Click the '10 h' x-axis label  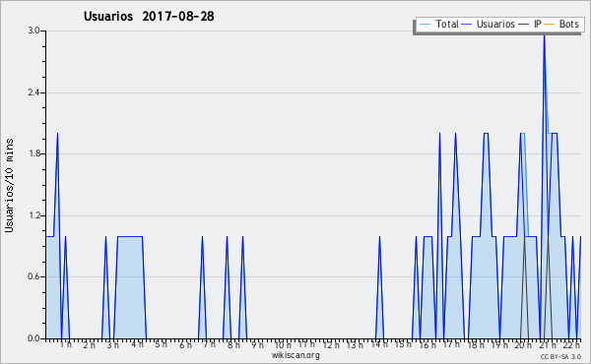point(283,344)
